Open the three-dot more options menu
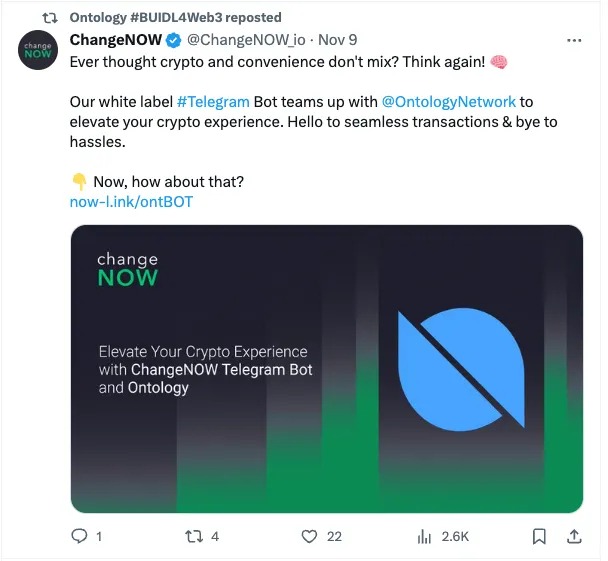Viewport: 608px width, 561px height. (574, 41)
